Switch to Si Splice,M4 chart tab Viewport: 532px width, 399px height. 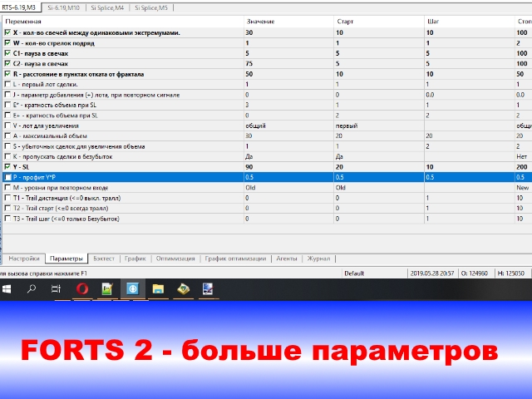107,7
